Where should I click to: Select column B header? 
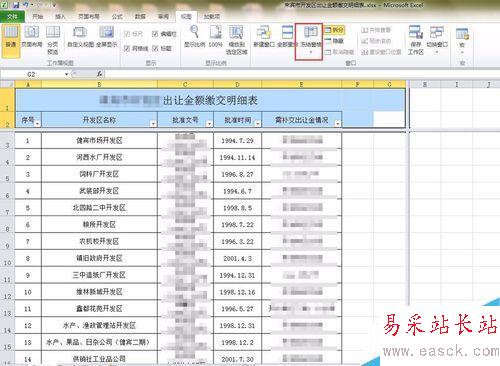click(x=99, y=84)
